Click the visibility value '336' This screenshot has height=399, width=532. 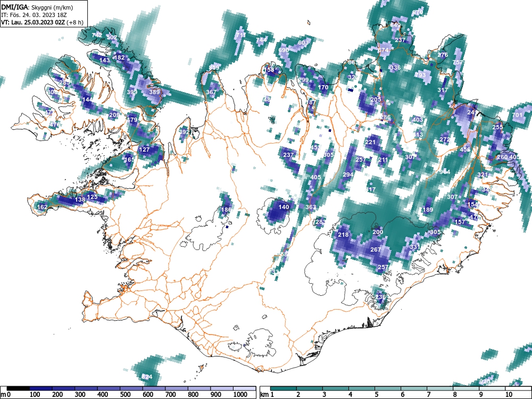tap(395, 68)
